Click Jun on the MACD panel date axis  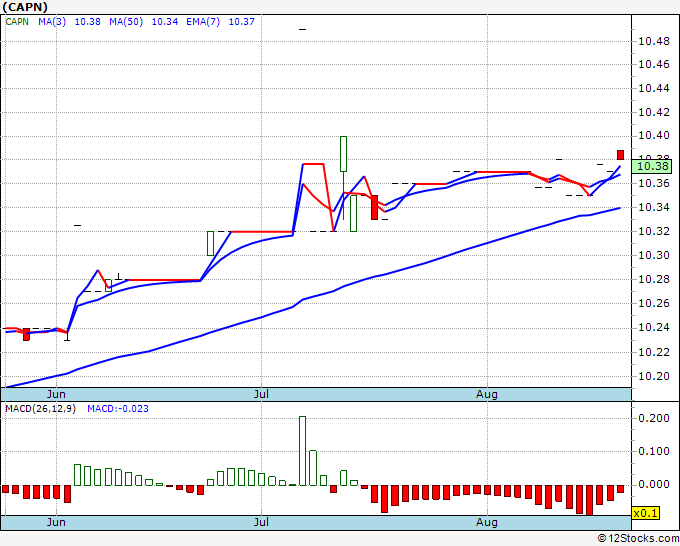(56, 522)
